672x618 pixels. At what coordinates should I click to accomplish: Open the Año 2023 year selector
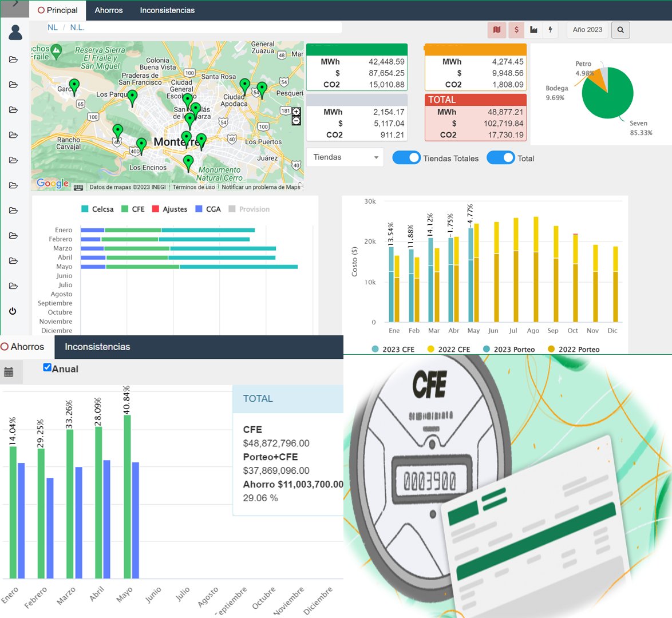coord(587,30)
